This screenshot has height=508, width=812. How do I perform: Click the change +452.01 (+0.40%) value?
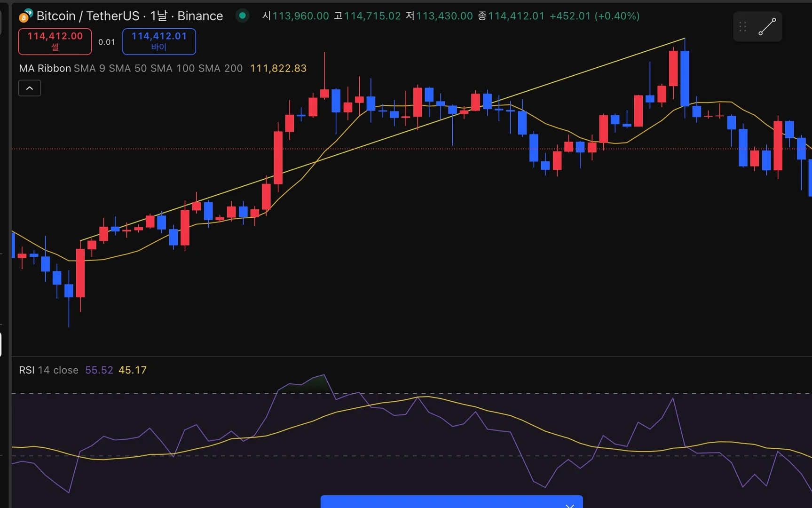click(x=594, y=16)
